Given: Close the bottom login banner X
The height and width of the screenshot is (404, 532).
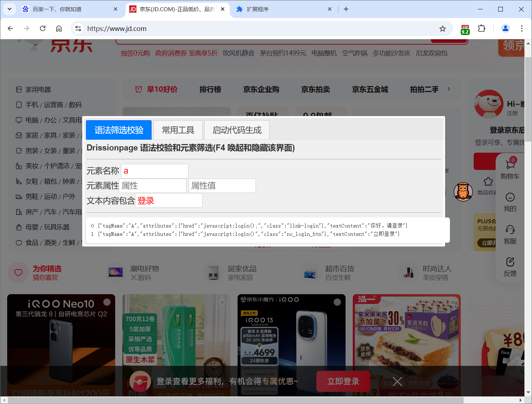Looking at the screenshot, I should click(397, 381).
